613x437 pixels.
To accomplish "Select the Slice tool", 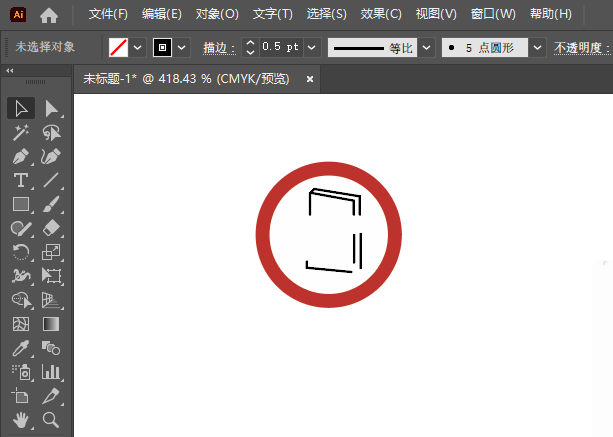I will click(x=51, y=396).
